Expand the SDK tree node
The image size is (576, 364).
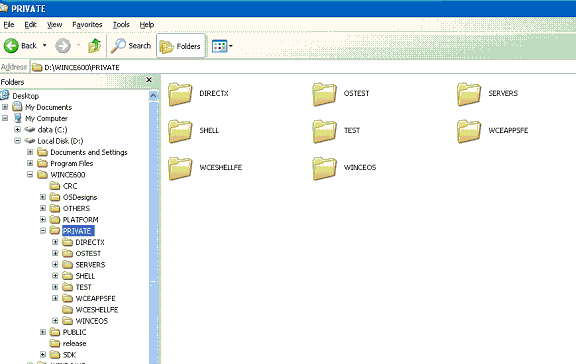[43, 354]
